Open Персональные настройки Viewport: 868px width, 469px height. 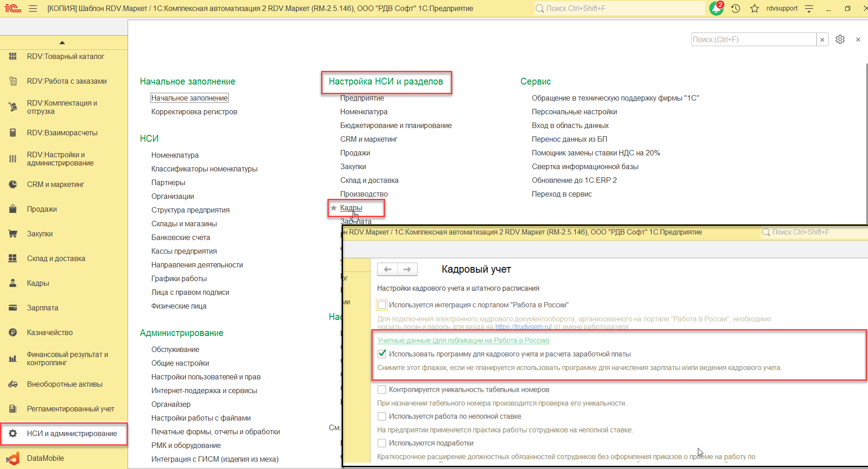pos(574,112)
